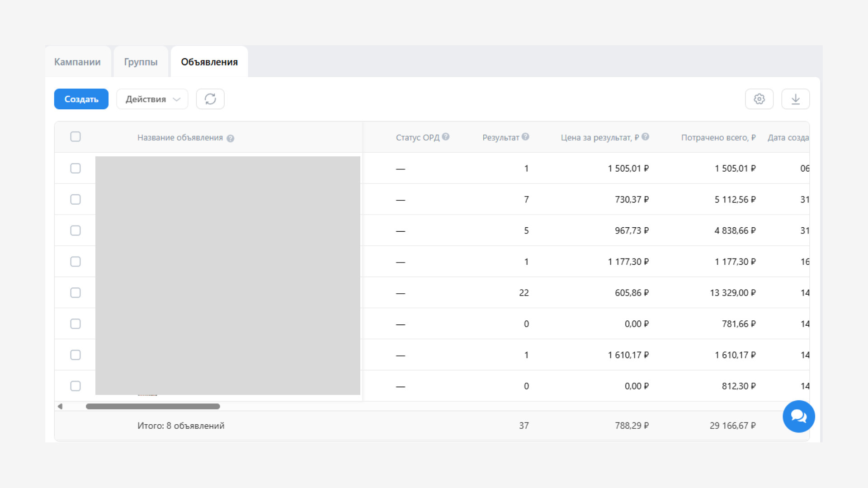Select the Объявления tab
Viewport: 868px width, 488px height.
[209, 62]
